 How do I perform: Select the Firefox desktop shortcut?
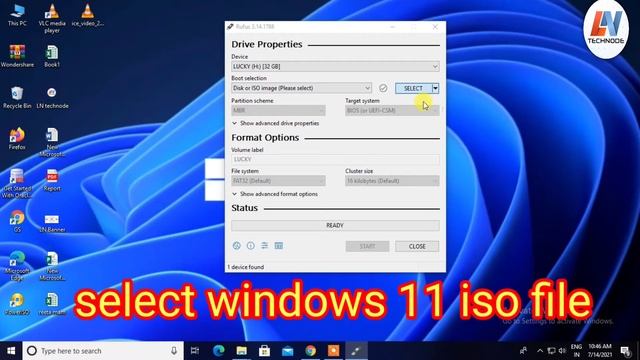coord(17,139)
